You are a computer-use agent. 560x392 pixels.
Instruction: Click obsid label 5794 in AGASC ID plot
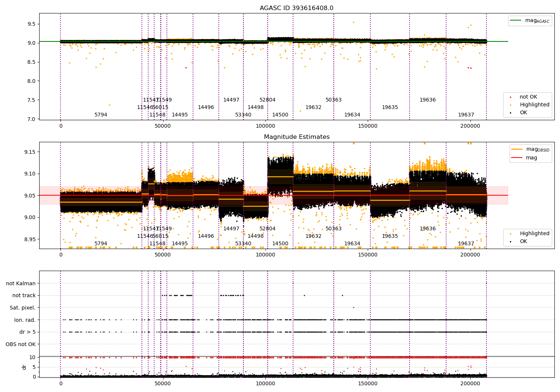coord(101,115)
